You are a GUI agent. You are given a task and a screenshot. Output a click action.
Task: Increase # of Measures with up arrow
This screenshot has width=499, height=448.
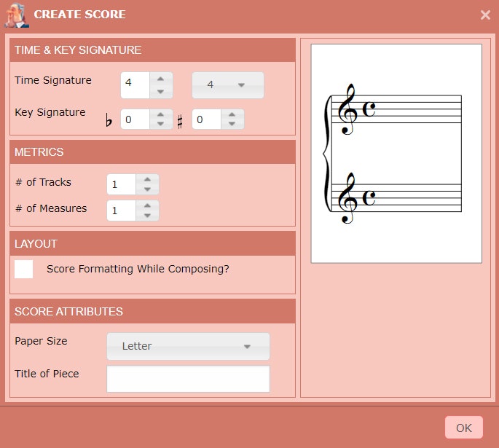click(147, 205)
